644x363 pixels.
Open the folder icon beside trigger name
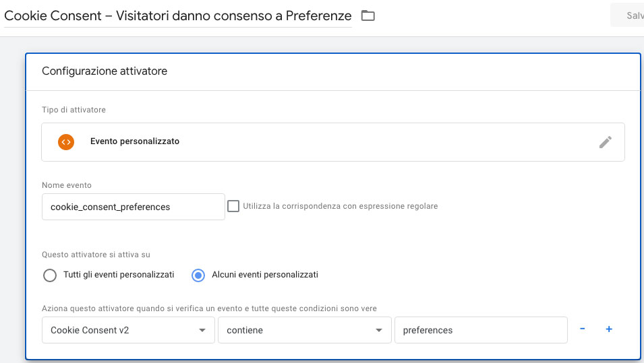[368, 15]
